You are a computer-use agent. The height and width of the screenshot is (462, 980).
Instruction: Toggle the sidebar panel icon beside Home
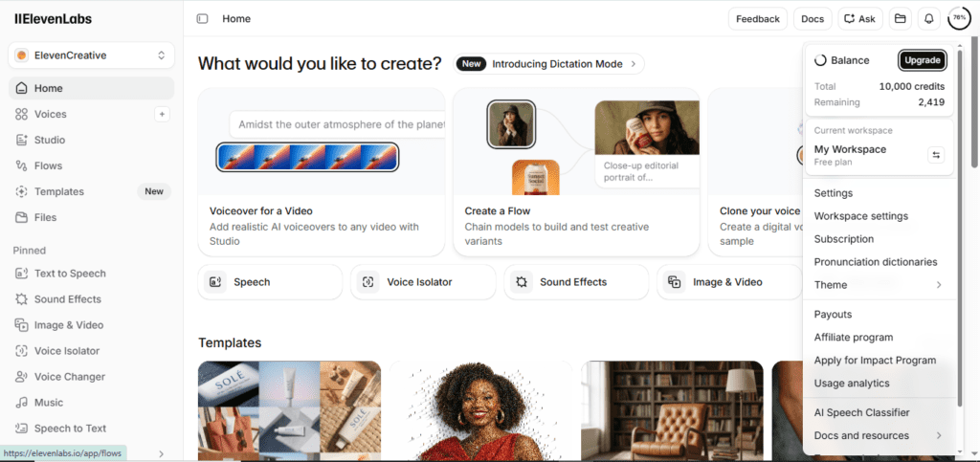(202, 19)
